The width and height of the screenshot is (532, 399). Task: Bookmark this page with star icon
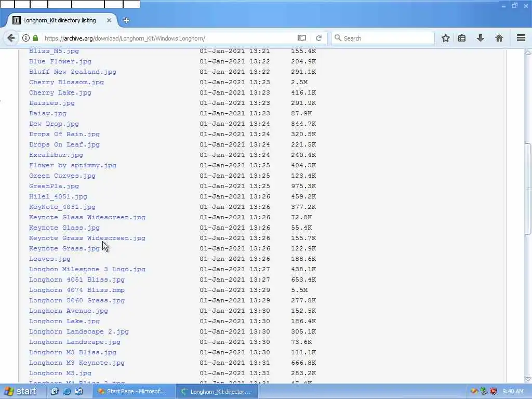click(x=445, y=38)
